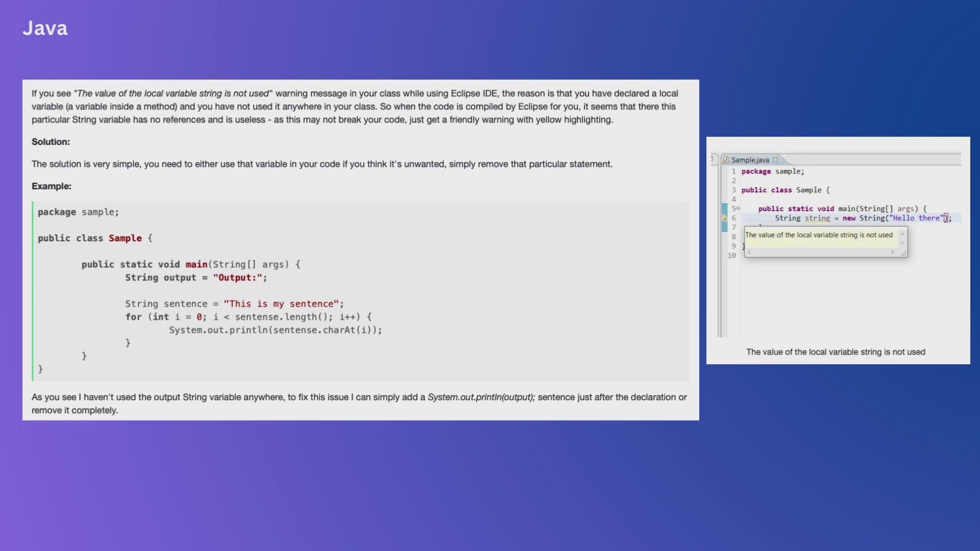The image size is (980, 551).
Task: Click the Java file icon on Sample.java tab
Action: click(x=726, y=160)
